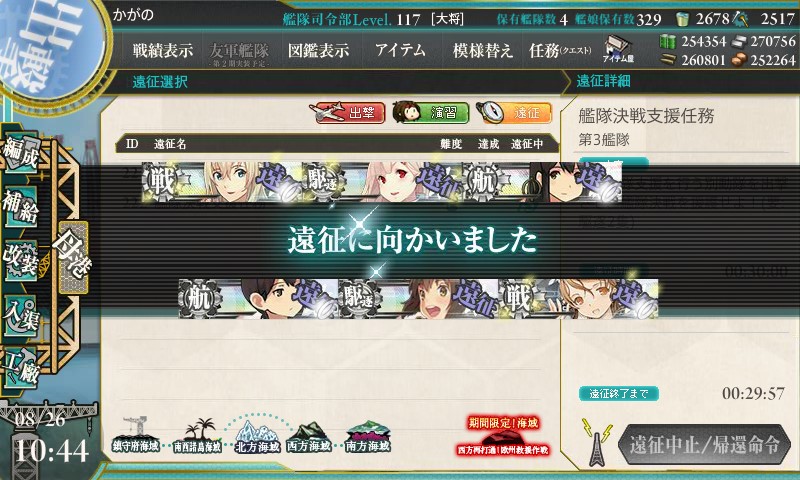
Task: Select the green 演習 exercise button
Action: point(431,113)
